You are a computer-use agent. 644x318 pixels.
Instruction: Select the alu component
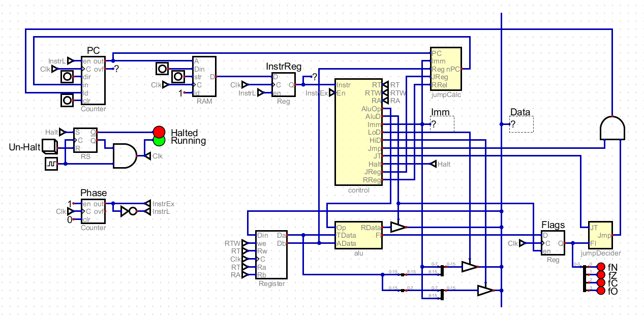pos(358,235)
